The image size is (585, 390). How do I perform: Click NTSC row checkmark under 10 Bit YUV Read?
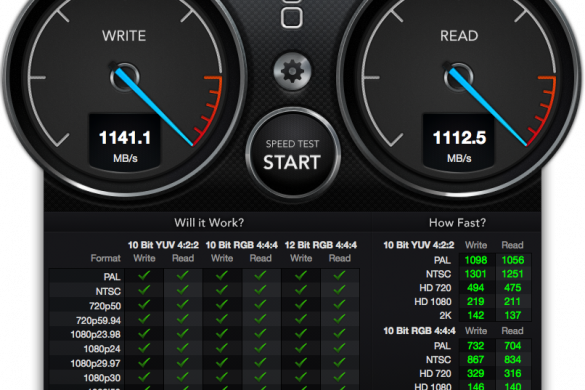(182, 290)
